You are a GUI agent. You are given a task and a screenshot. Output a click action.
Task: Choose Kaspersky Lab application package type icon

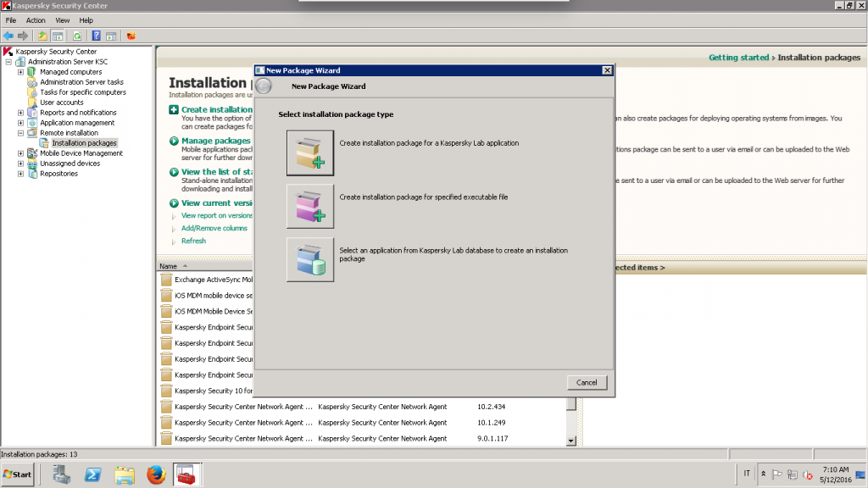(x=310, y=152)
